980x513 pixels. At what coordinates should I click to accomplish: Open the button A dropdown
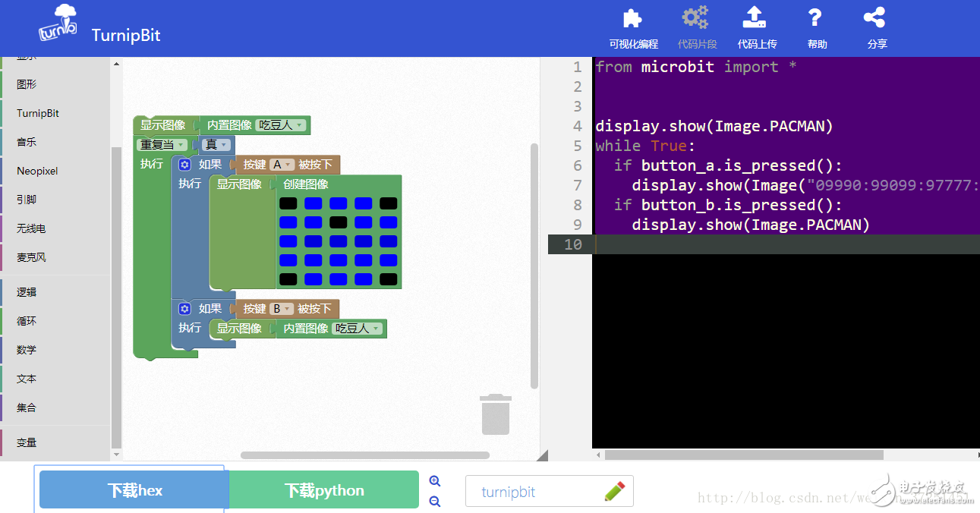(x=282, y=165)
